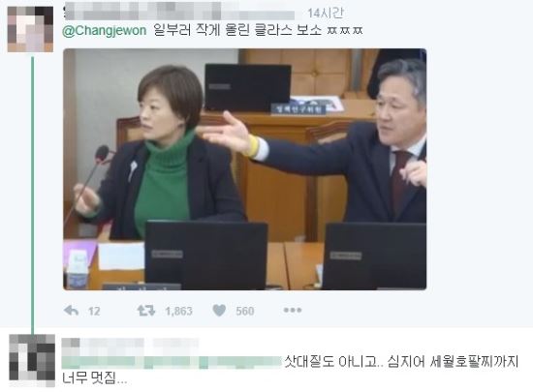This screenshot has width=533, height=392.
Task: Click the retweet count showing 1,863
Action: [x=179, y=312]
